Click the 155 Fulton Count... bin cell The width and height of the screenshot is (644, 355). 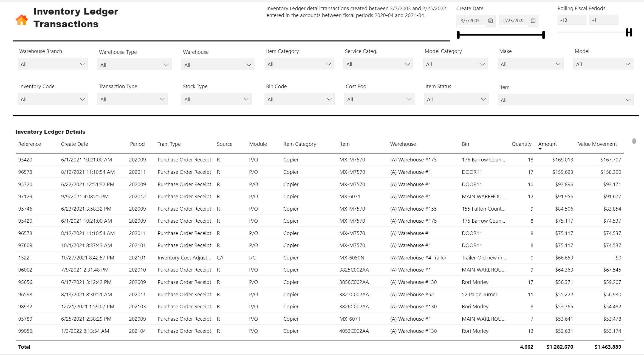[483, 209]
